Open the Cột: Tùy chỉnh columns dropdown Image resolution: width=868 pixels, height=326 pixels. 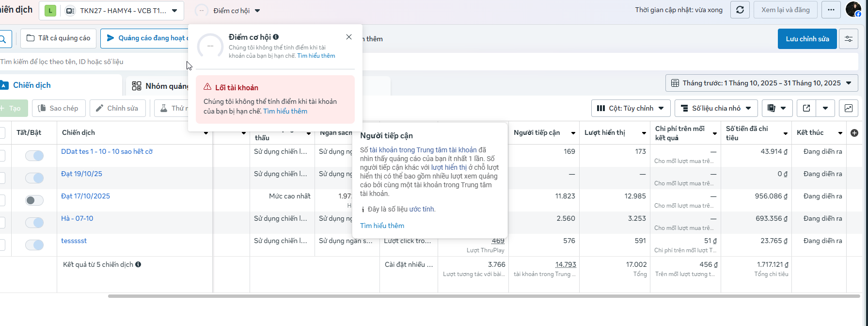tap(631, 108)
